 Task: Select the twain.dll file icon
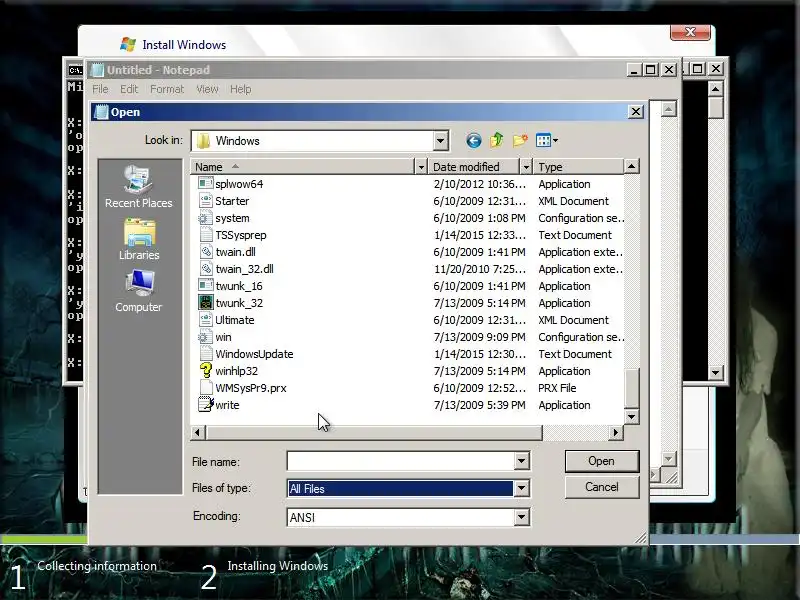click(x=206, y=252)
